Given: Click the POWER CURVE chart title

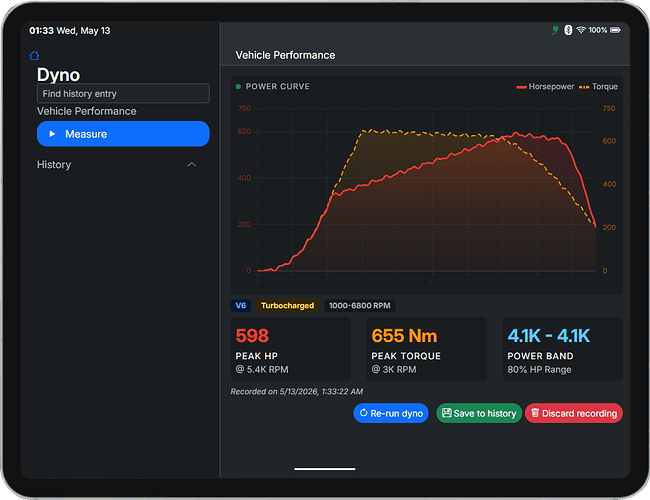Looking at the screenshot, I should tap(277, 87).
